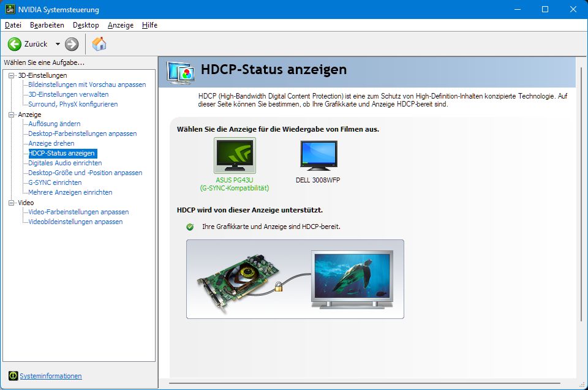Open the Hilfe menu
The height and width of the screenshot is (390, 588).
[x=149, y=25]
